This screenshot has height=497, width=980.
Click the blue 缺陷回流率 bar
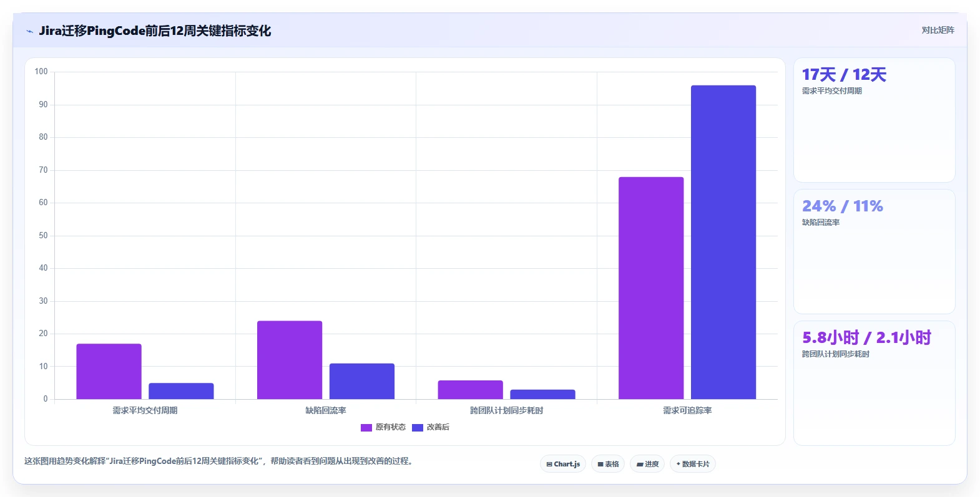[x=362, y=381]
